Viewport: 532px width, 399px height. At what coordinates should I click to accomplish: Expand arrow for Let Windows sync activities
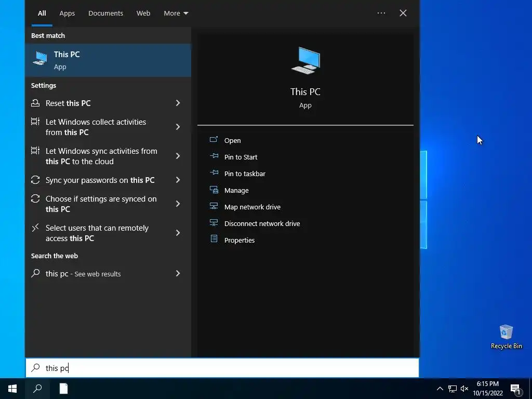click(x=178, y=156)
